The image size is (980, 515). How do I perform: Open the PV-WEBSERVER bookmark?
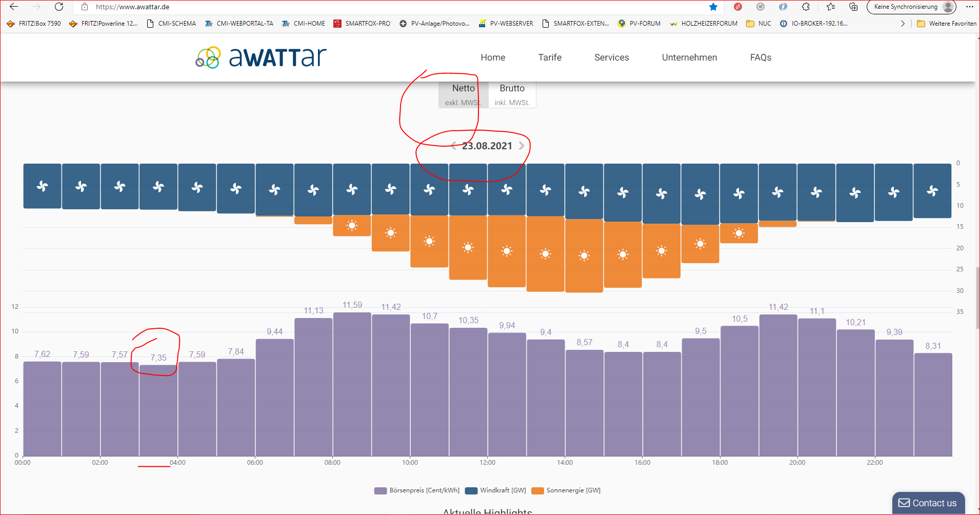(x=506, y=24)
